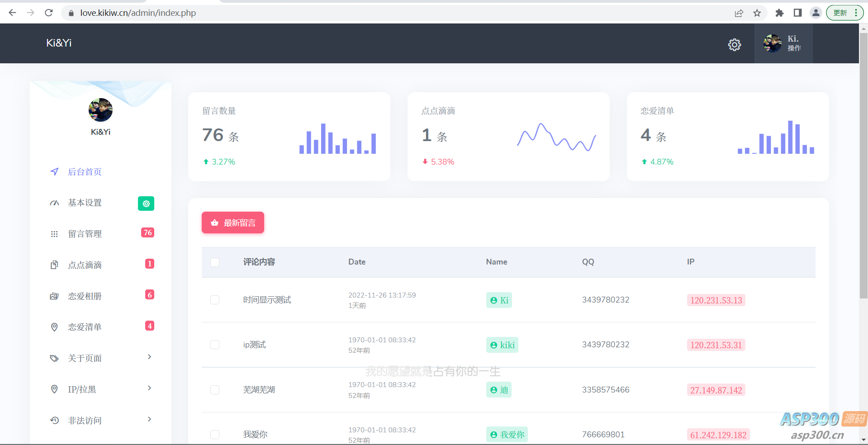The image size is (868, 445).
Task: Expand the IP/拉黑 menu chevron
Action: click(x=149, y=388)
